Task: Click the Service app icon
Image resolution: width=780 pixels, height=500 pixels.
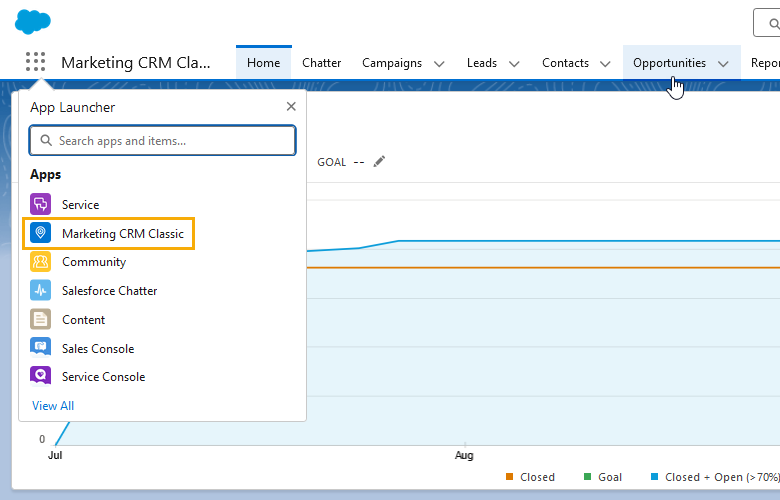Action: tap(40, 204)
